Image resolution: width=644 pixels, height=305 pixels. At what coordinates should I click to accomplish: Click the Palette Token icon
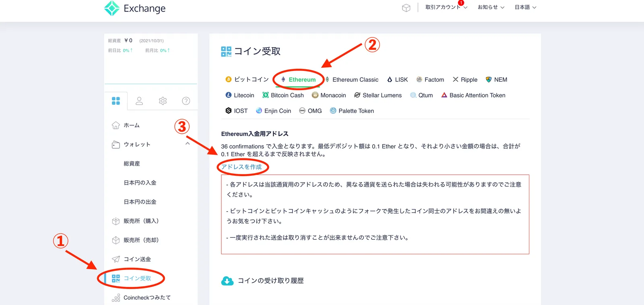[333, 110]
